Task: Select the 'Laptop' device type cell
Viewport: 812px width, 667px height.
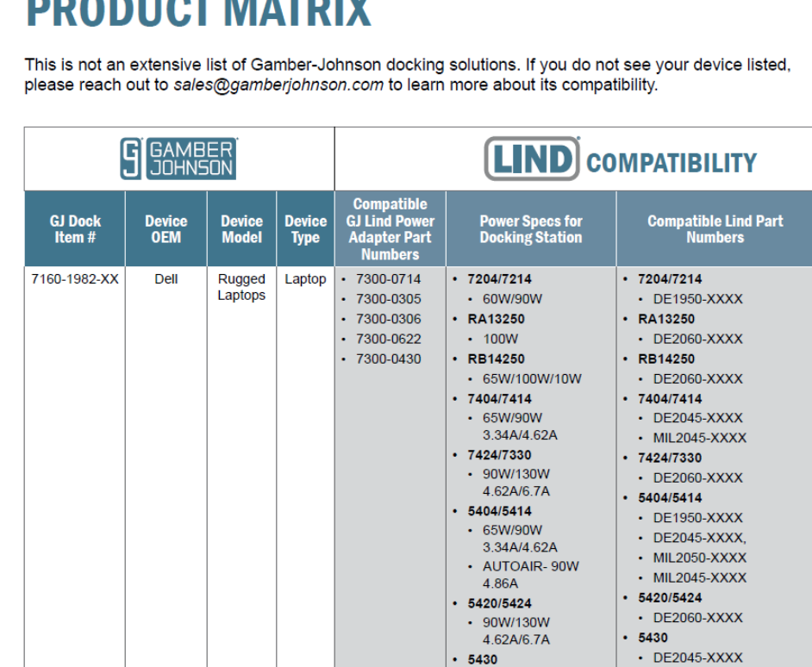Action: click(305, 279)
